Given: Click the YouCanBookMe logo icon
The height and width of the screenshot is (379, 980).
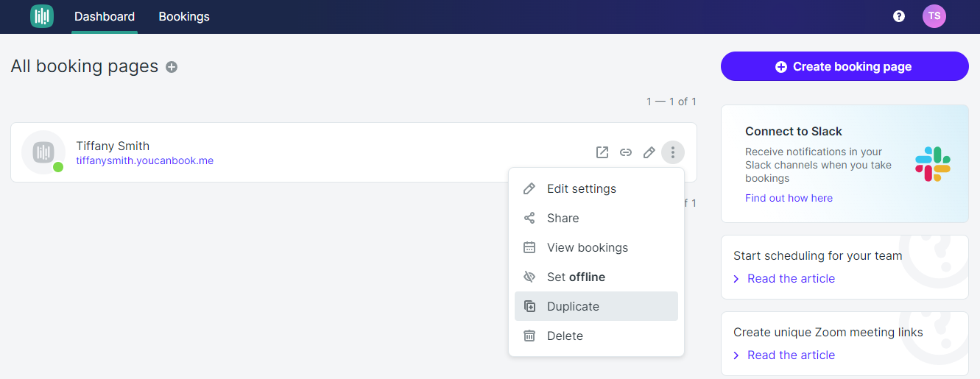Looking at the screenshot, I should (x=42, y=16).
